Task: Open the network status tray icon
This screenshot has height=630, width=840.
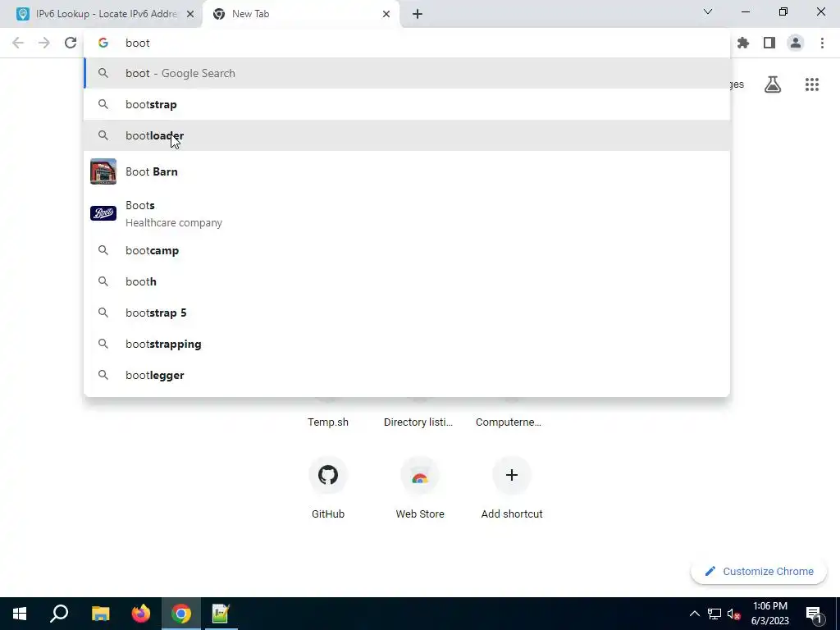Action: [714, 614]
